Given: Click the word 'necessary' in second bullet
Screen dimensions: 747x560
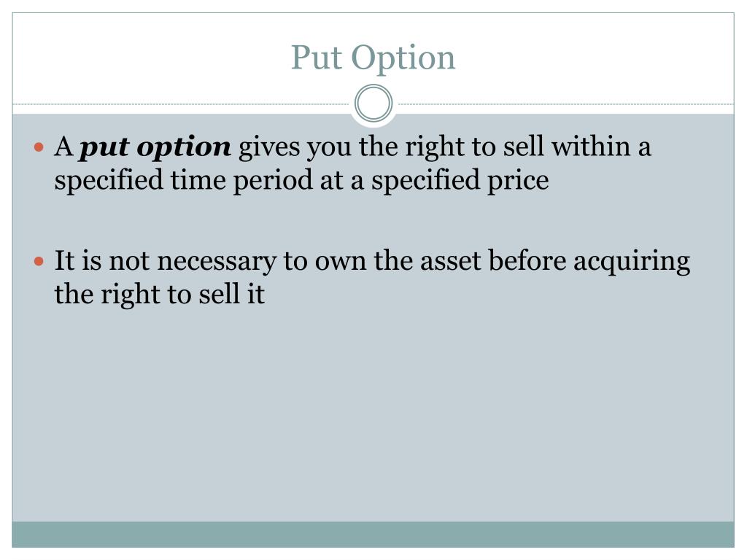Looking at the screenshot, I should [x=217, y=262].
